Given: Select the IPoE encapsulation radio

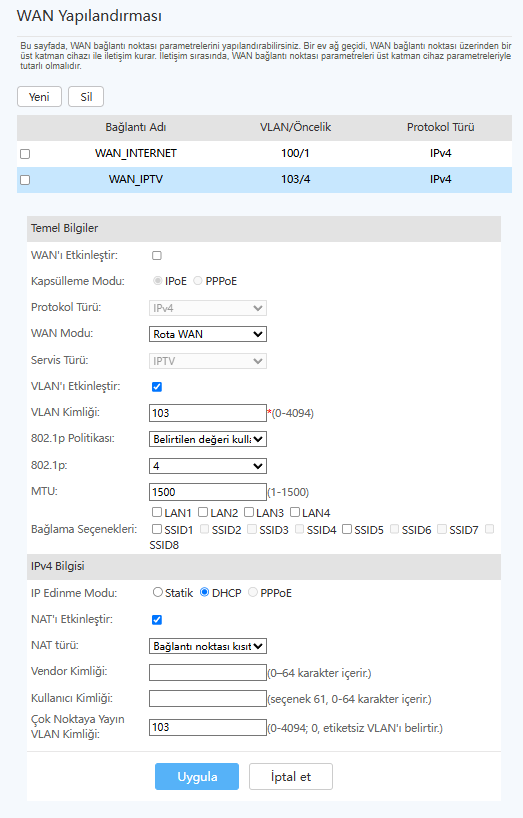Looking at the screenshot, I should tap(157, 281).
